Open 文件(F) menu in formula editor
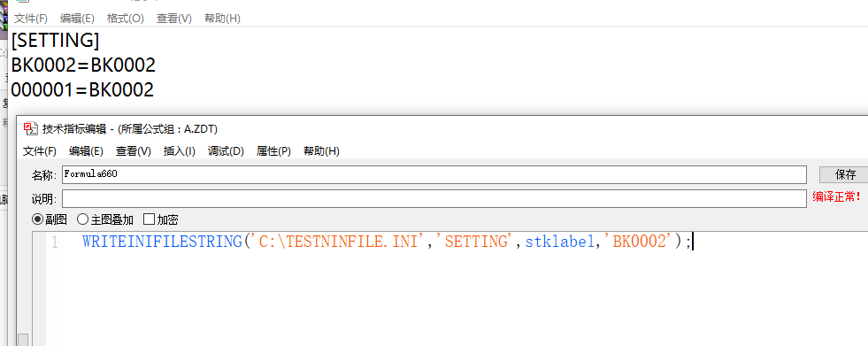Viewport: 868px width, 346px height. pos(40,151)
